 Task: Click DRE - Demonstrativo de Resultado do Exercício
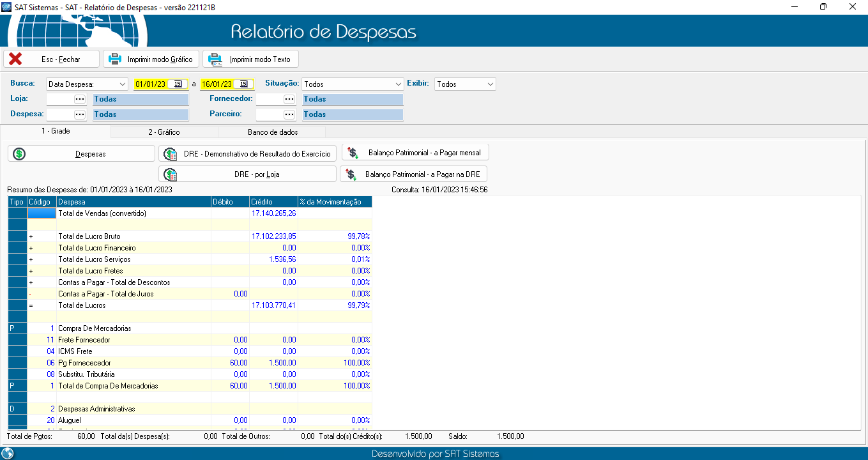247,154
